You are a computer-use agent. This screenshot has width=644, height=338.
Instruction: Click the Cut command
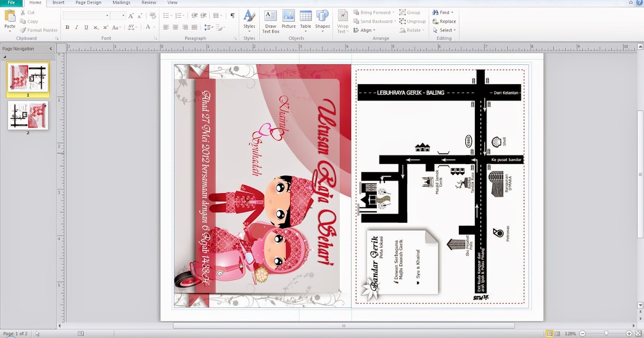(x=27, y=12)
